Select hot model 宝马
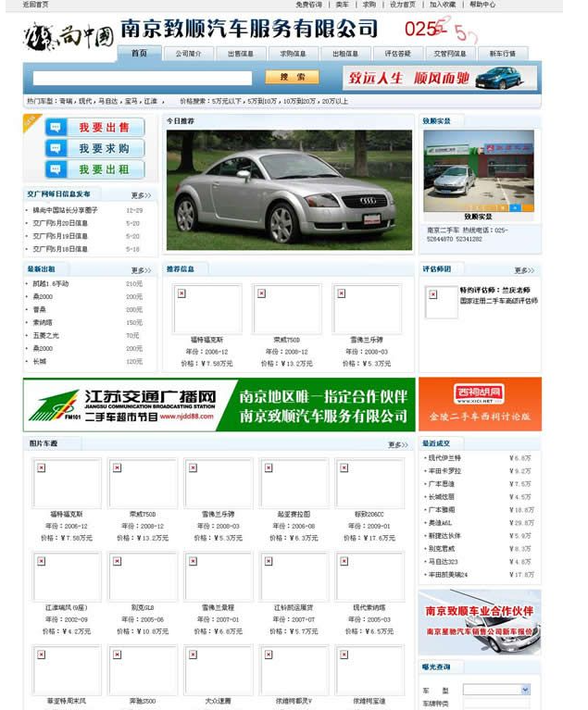Image resolution: width=588 pixels, height=710 pixels. pos(131,102)
